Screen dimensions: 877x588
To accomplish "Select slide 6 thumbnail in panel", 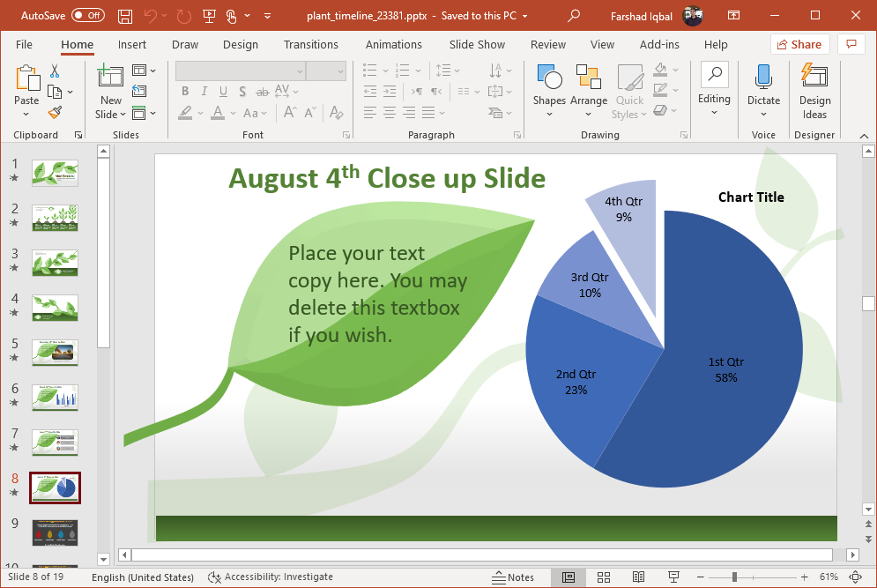I will coord(55,398).
